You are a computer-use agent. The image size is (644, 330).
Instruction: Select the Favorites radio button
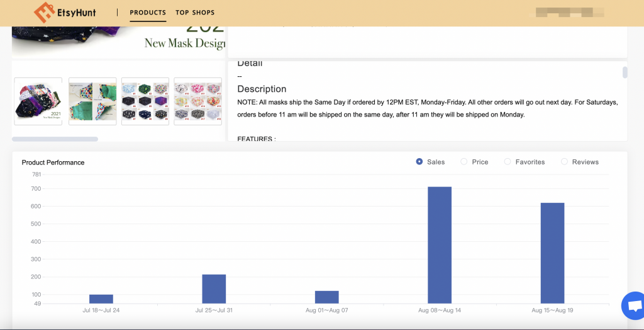point(508,162)
